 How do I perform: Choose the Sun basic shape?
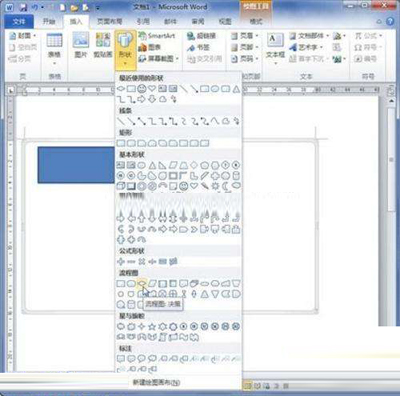(x=215, y=186)
